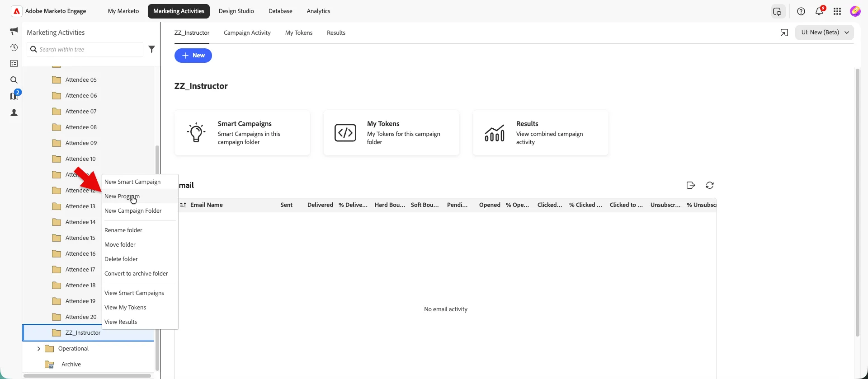Expand the Operational folder
Viewport: 868px width, 379px height.
click(x=39, y=349)
